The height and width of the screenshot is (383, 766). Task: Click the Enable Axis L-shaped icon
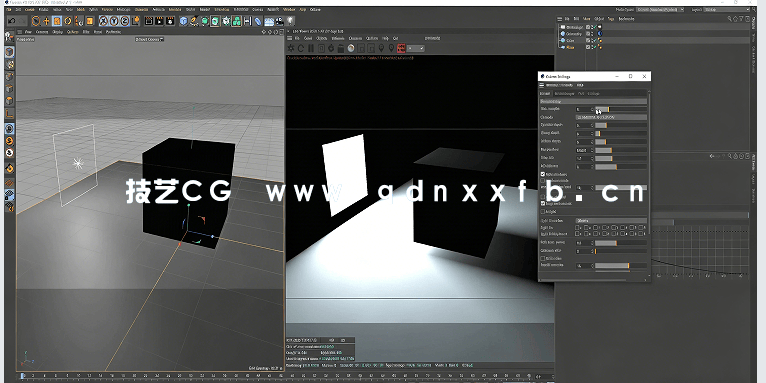click(9, 113)
